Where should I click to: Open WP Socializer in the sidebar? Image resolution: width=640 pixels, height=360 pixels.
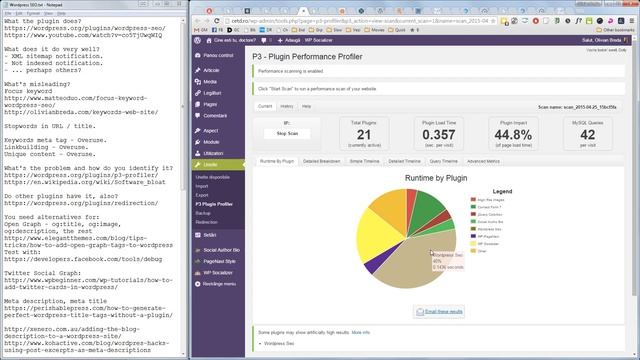click(218, 273)
